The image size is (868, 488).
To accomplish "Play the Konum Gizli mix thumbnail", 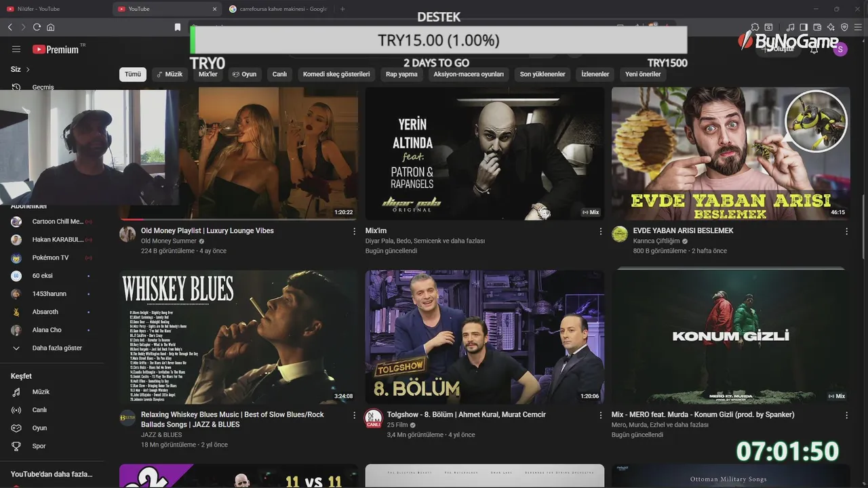I will [x=731, y=337].
